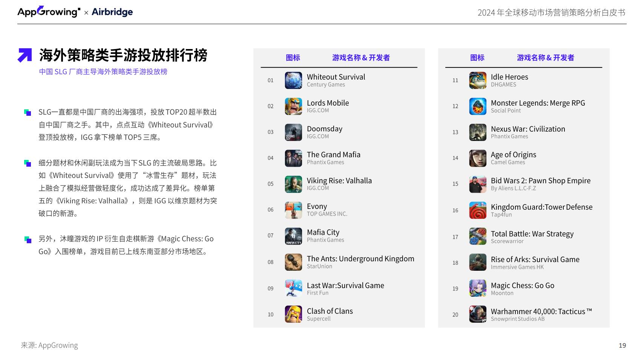Screen dimensions: 644x362
Task: Click the Evony game icon
Action: click(x=293, y=210)
